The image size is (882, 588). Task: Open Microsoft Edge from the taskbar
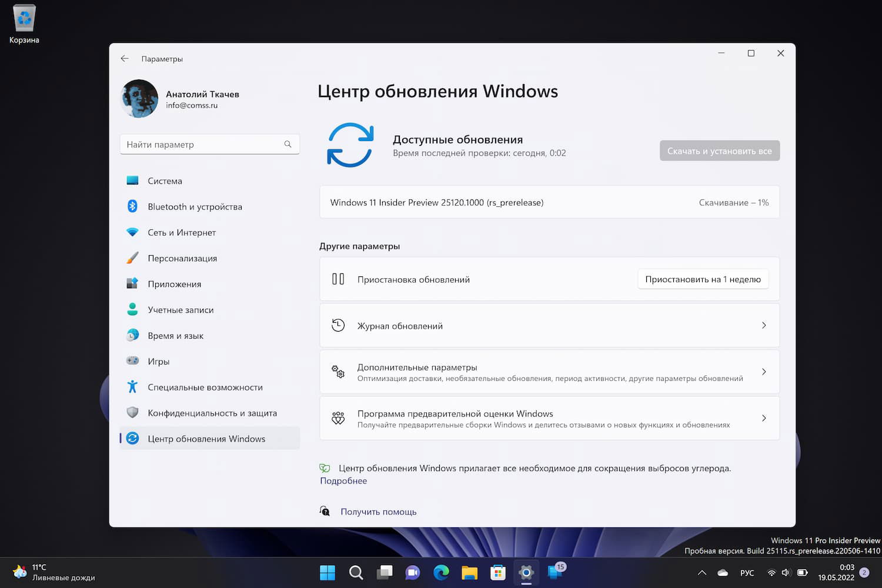(x=440, y=572)
